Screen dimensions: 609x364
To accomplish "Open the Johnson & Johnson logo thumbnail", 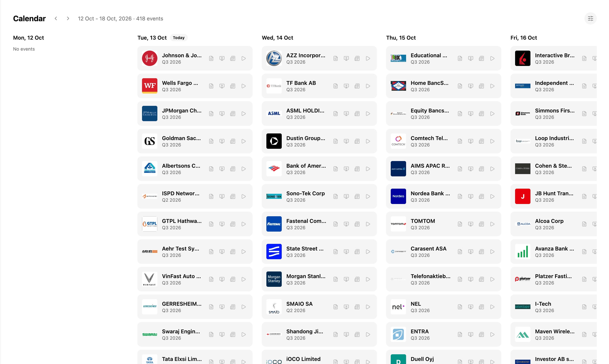I will coord(150,58).
